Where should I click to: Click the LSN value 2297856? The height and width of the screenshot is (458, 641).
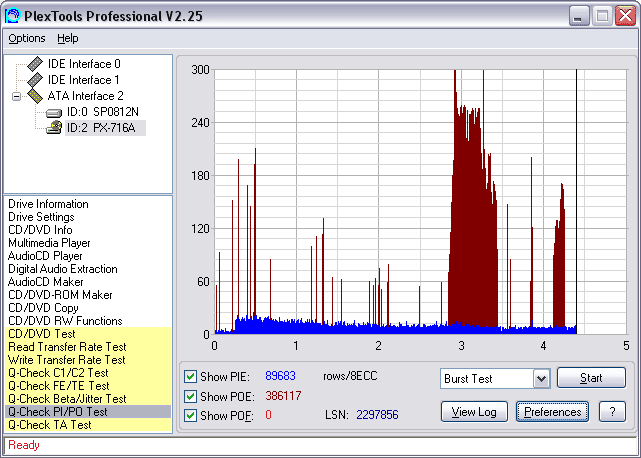377,415
